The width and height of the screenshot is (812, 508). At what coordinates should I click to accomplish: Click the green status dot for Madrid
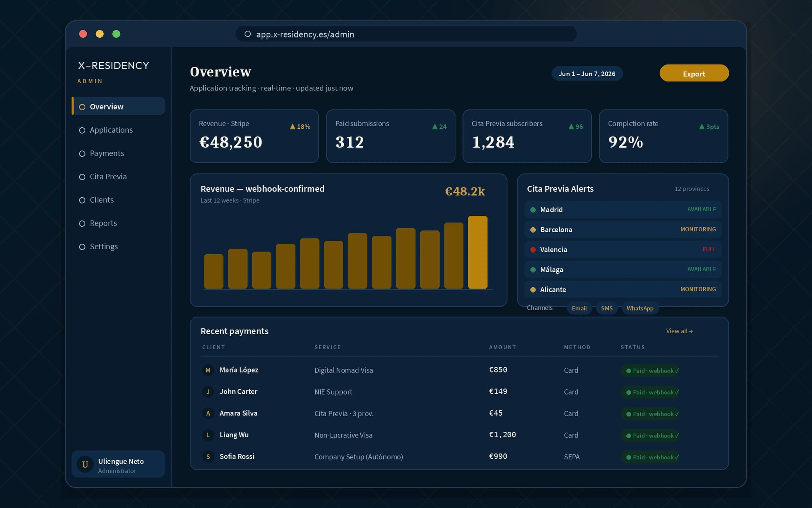click(x=533, y=210)
